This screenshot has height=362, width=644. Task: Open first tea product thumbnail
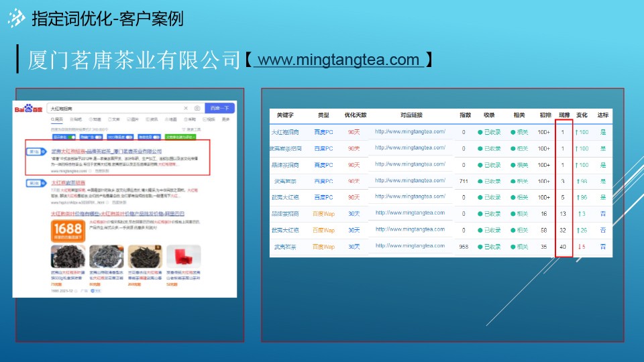(68, 256)
